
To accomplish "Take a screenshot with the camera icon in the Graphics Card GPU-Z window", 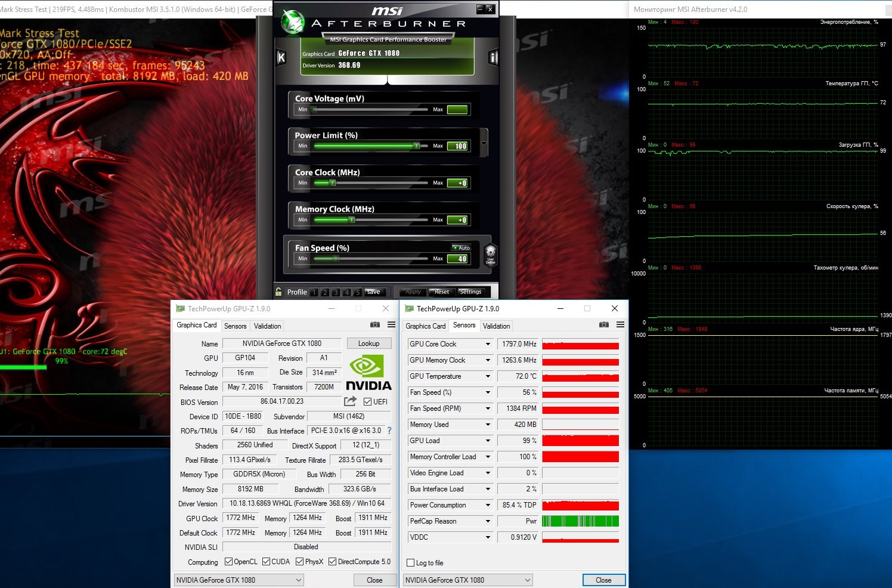I will [x=375, y=325].
